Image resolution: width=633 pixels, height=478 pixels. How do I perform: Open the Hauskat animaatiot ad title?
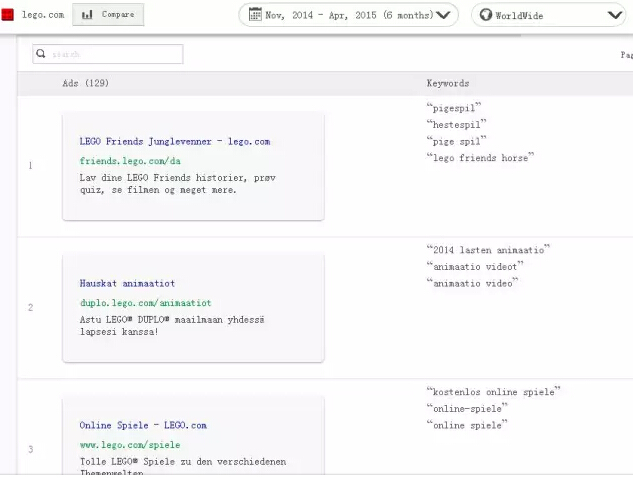[127, 283]
